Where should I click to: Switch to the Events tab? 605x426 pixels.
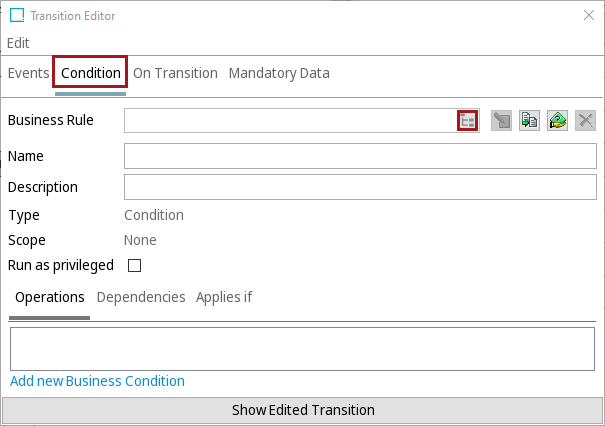28,73
